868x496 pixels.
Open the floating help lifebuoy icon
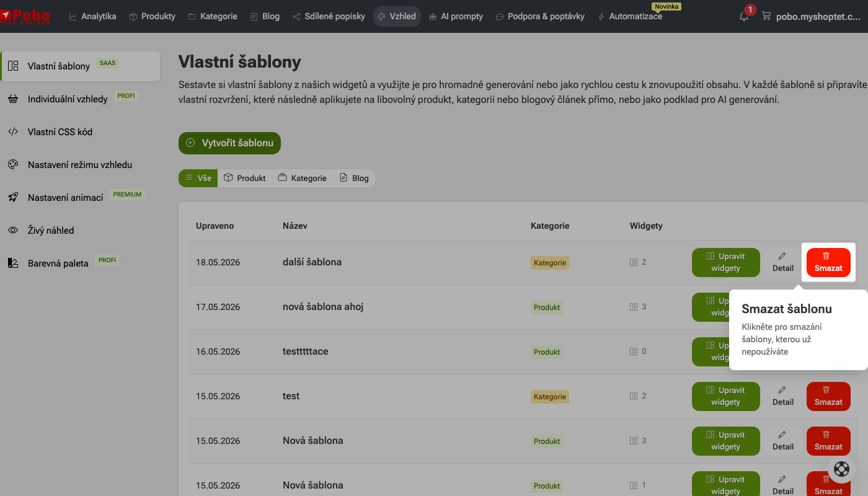click(x=841, y=469)
